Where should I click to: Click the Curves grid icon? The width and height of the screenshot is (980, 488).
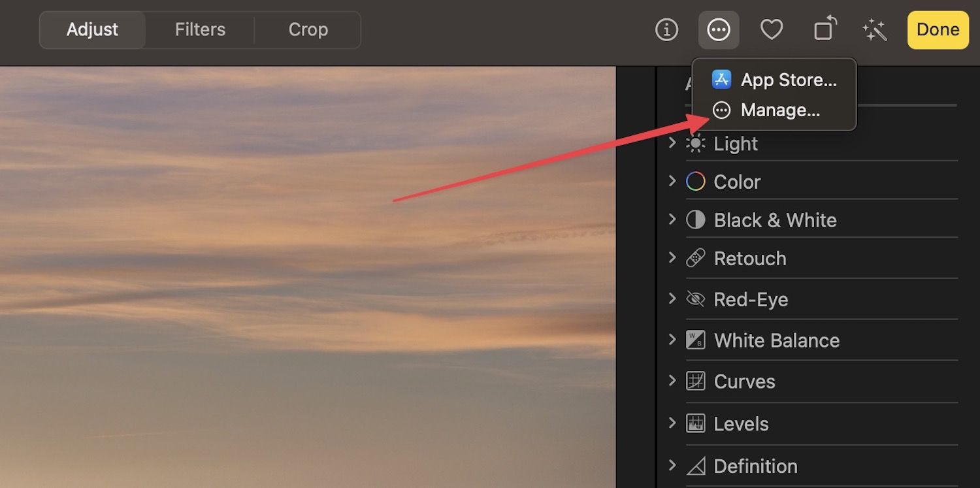696,381
